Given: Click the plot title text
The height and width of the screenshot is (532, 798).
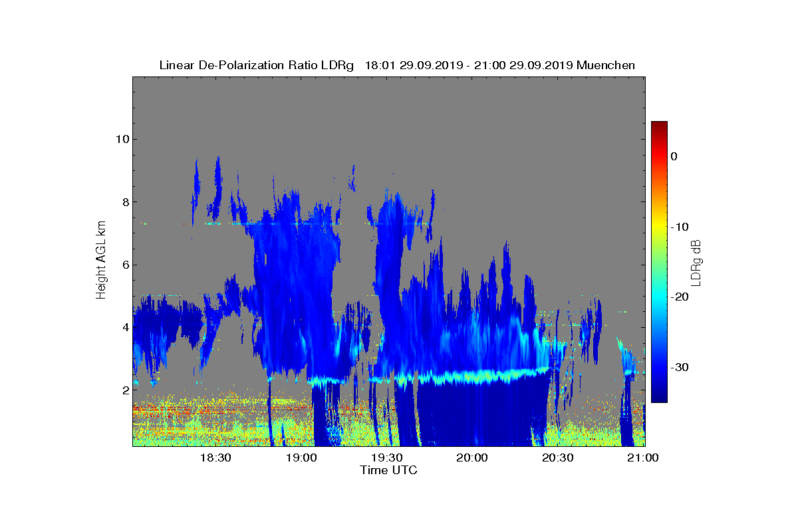Looking at the screenshot, I should click(x=397, y=65).
